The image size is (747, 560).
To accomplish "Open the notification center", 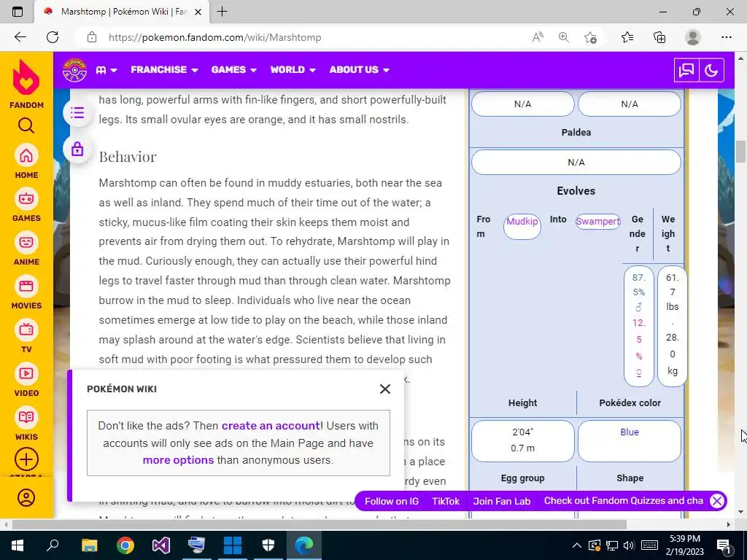I will [x=724, y=545].
